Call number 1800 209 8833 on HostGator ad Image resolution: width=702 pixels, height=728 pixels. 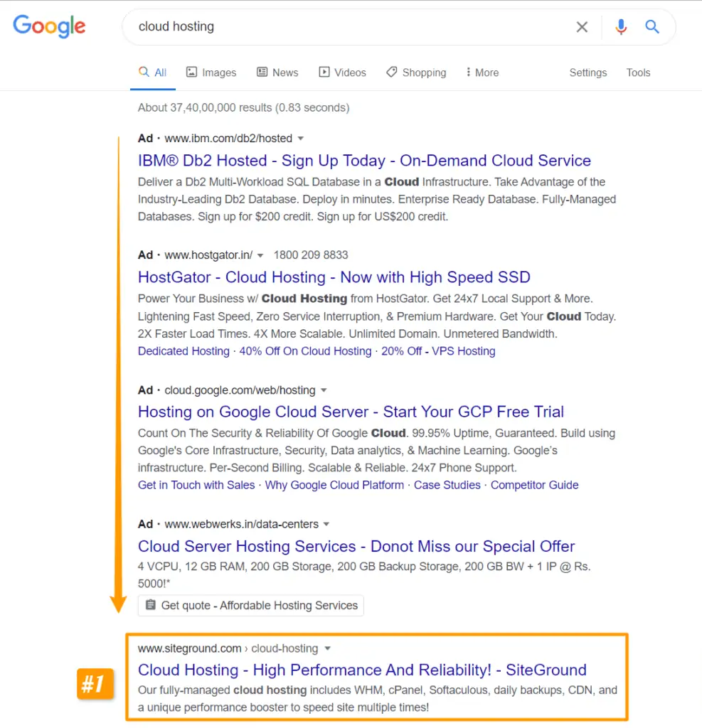click(311, 255)
